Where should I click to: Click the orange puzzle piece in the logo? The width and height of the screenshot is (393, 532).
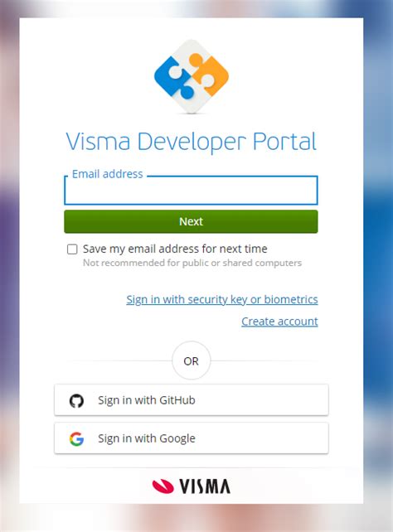(x=211, y=73)
